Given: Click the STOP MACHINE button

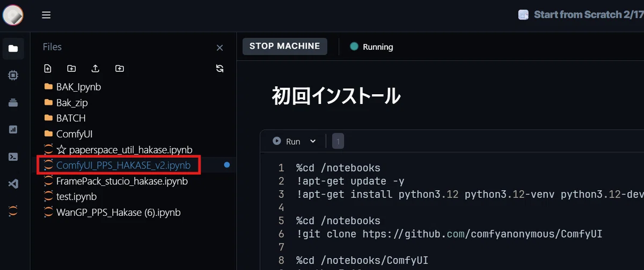Looking at the screenshot, I should (x=284, y=46).
